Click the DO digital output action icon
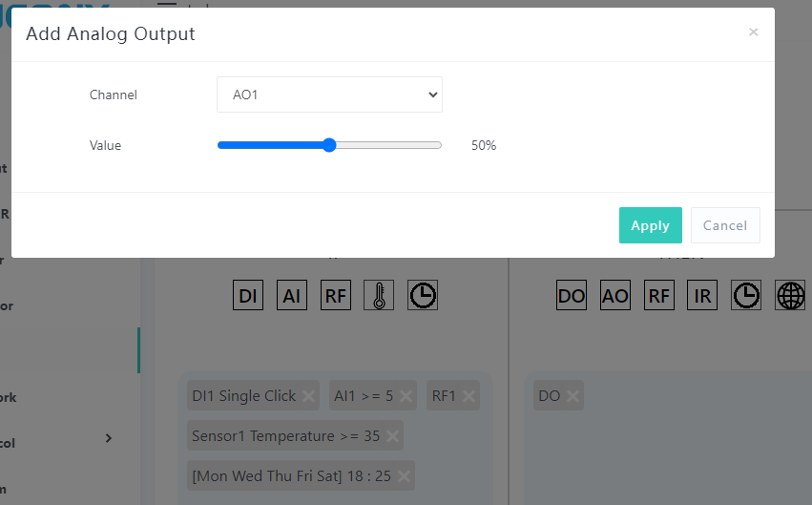 [572, 296]
